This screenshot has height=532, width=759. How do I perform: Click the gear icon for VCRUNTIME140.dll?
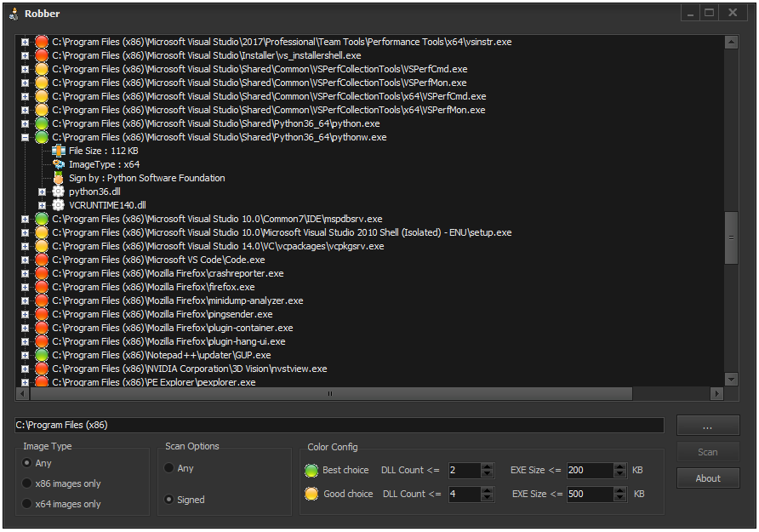click(x=58, y=205)
